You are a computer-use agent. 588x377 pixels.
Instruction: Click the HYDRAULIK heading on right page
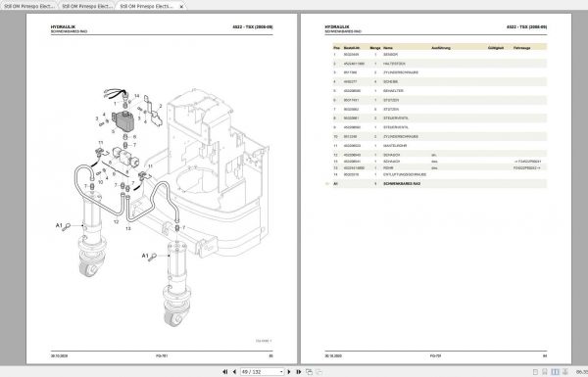(x=337, y=27)
